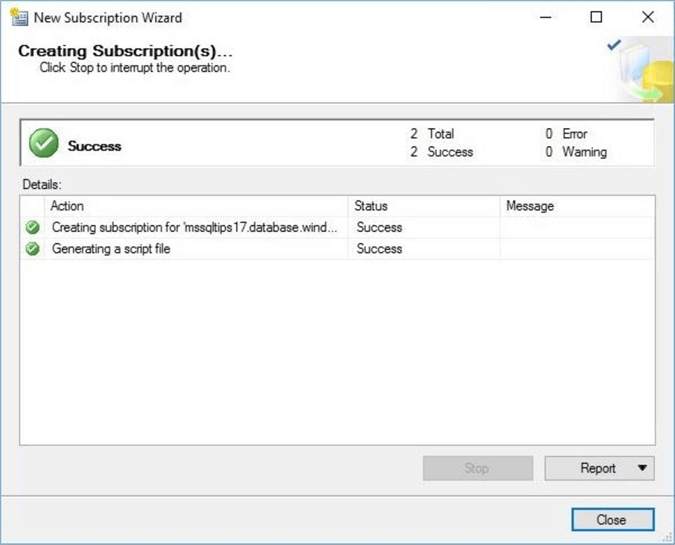Click Success status of Generating a script file row
Screen dimensions: 675x545
click(379, 249)
